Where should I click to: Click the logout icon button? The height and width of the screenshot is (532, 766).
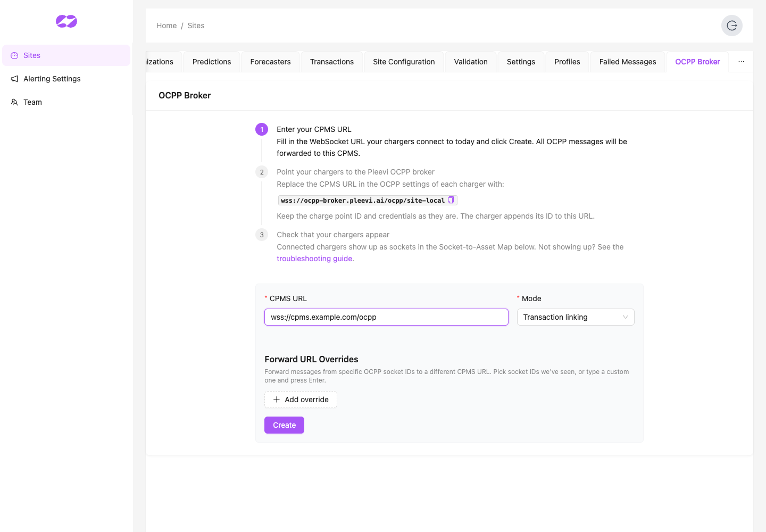732,26
